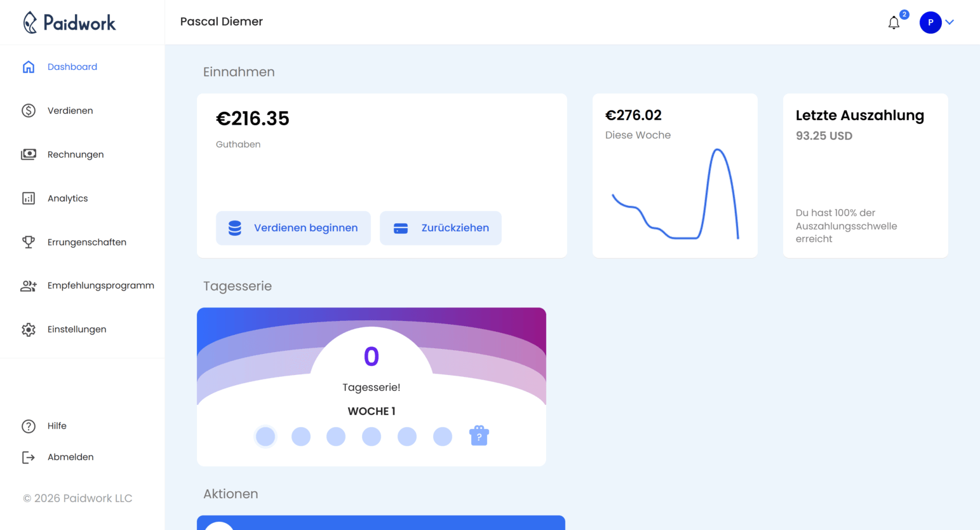Expand the profile account dropdown

[950, 22]
